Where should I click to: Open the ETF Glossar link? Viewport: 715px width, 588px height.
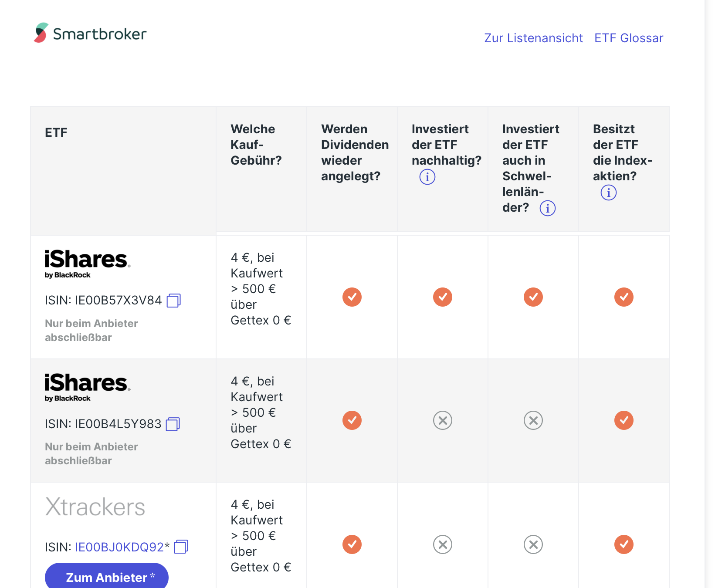coord(628,38)
